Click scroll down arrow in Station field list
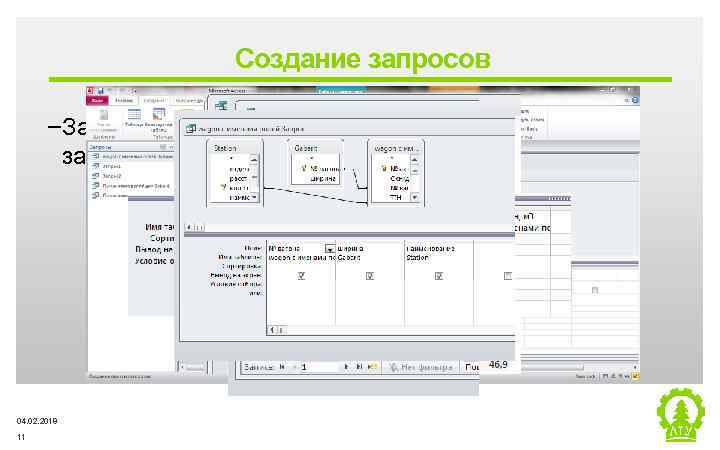This screenshot has height=450, width=720. point(254,197)
